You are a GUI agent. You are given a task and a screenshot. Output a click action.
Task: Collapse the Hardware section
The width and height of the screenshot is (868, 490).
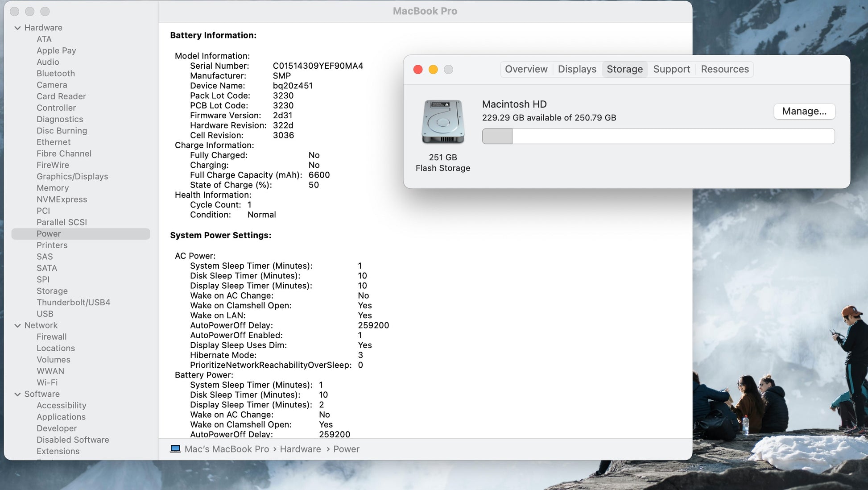click(x=18, y=28)
